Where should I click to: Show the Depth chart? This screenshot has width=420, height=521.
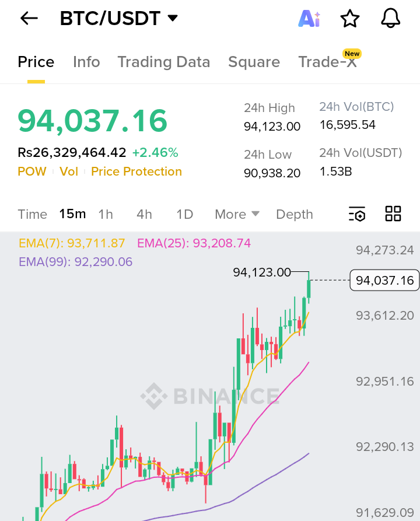pyautogui.click(x=295, y=214)
